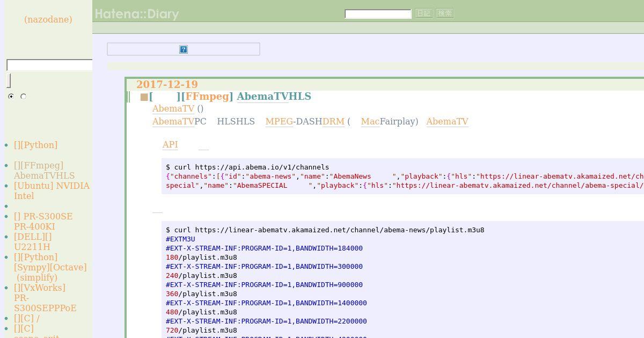Open sidebar entry [][VxWorks] PR-S300SEPPPoE
The height and width of the screenshot is (338, 644).
pos(45,298)
